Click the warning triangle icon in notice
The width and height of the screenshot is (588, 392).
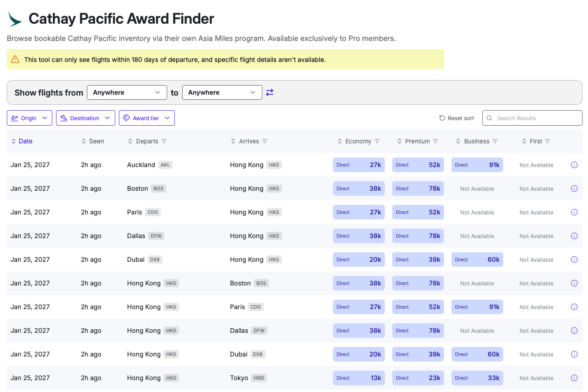pos(15,59)
